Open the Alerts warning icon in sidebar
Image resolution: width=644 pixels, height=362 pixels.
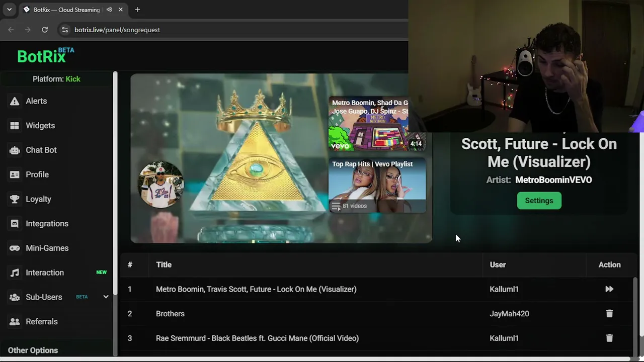coord(15,101)
